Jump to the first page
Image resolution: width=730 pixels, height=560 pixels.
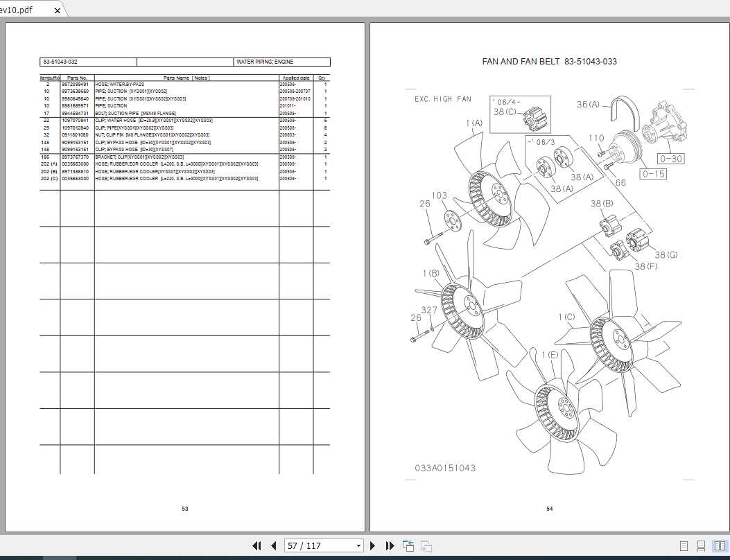[257, 545]
